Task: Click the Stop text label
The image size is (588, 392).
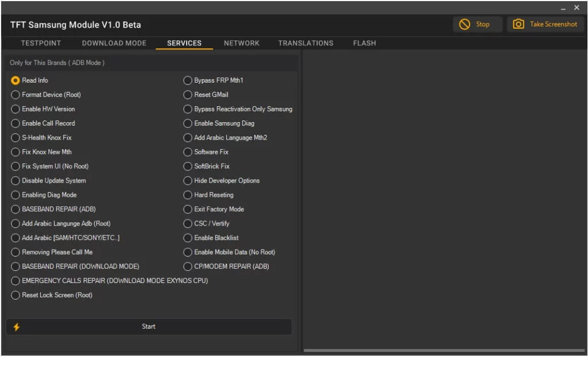Action: click(x=482, y=24)
